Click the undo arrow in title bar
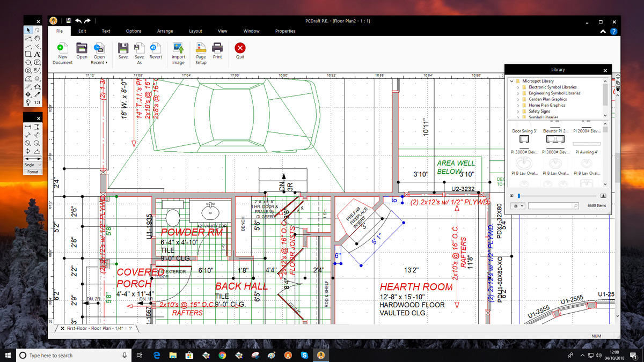The image size is (644, 362). pos(78,21)
